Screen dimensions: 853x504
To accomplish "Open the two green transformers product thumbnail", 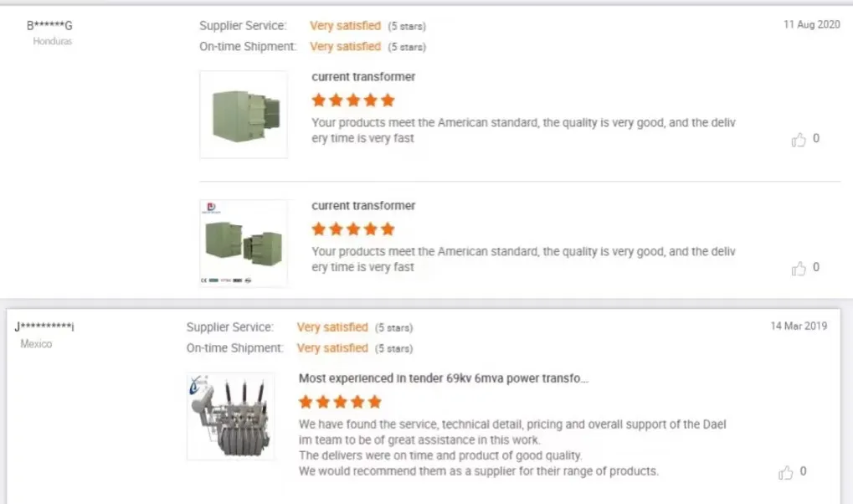I will [x=243, y=243].
